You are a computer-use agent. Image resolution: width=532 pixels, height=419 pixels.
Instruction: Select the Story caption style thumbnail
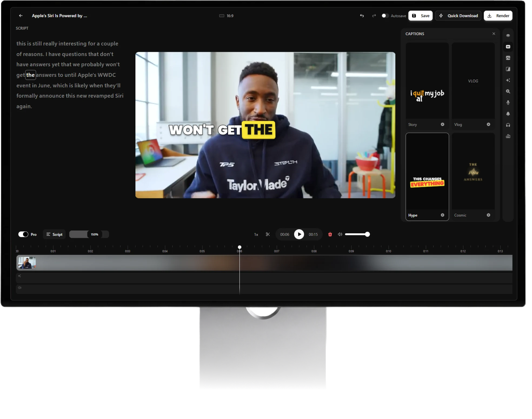point(427,81)
